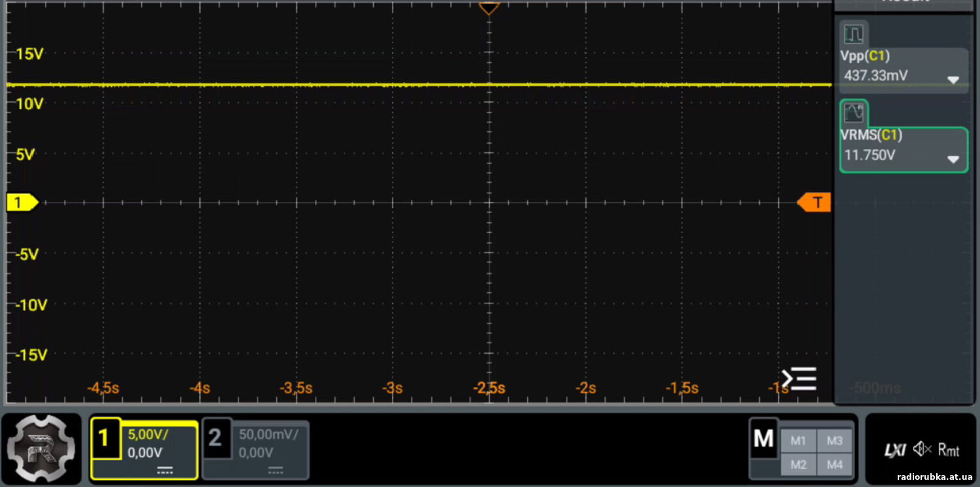Toggle the Math M channel badge

pyautogui.click(x=763, y=439)
